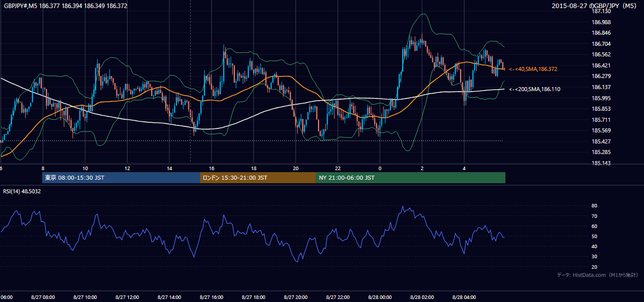Click the 8/27 14:00 bottom time label
644x302 pixels.
pyautogui.click(x=169, y=297)
